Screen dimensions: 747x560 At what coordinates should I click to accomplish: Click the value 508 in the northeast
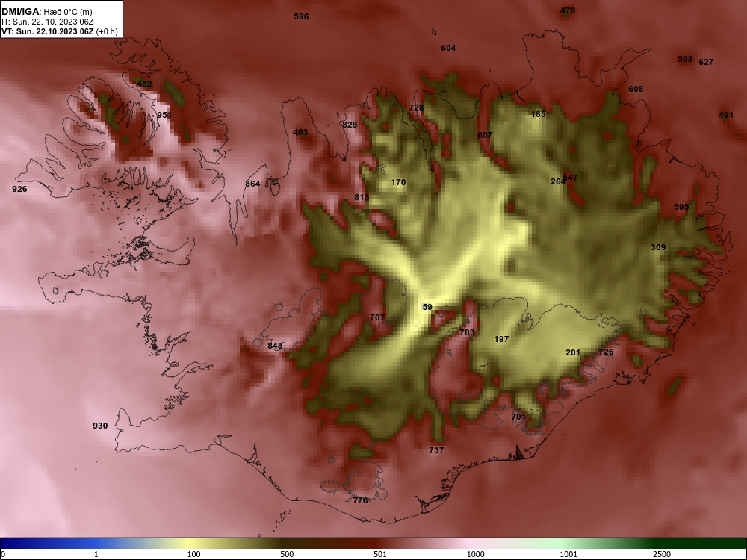tap(685, 60)
